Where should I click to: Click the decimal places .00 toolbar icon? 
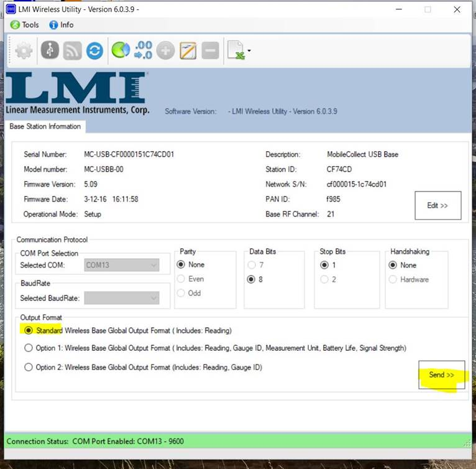(143, 50)
